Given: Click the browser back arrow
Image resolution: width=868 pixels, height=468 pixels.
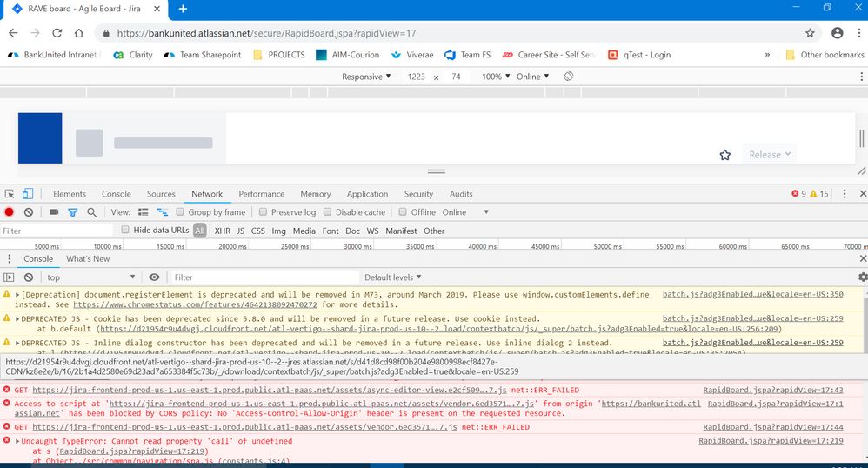Looking at the screenshot, I should coord(13,33).
